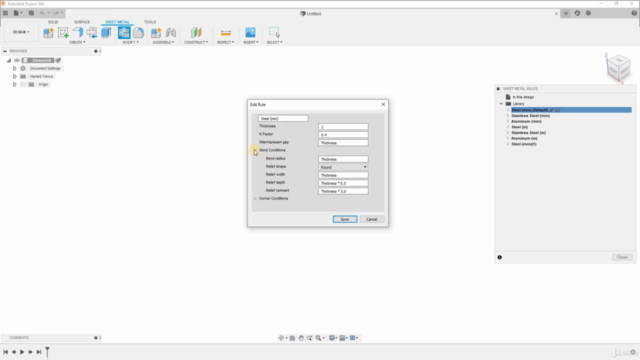
Task: Select the Aluminum (mm) rule
Action: [x=527, y=122]
